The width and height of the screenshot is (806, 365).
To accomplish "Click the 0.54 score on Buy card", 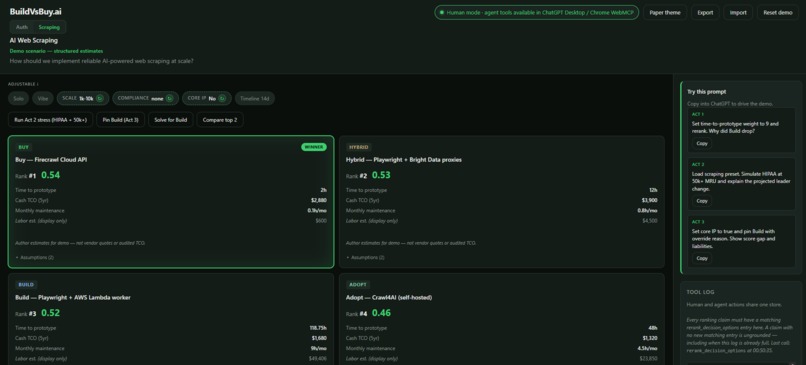I will point(50,175).
